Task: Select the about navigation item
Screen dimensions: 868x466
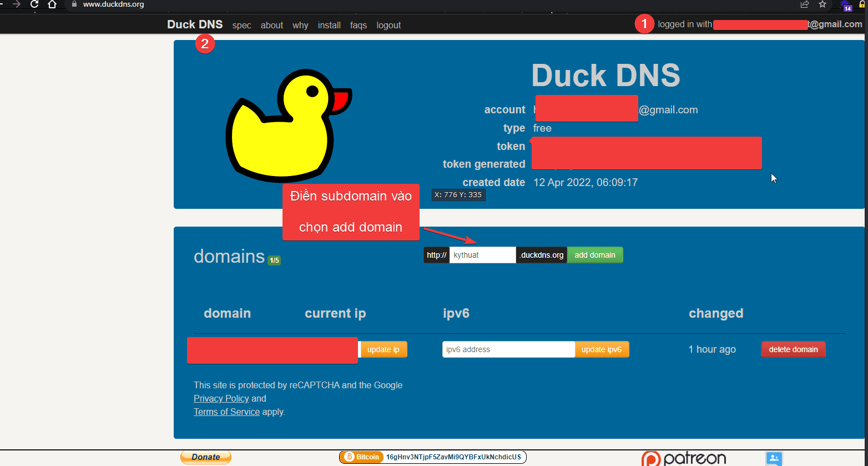Action: click(x=272, y=25)
